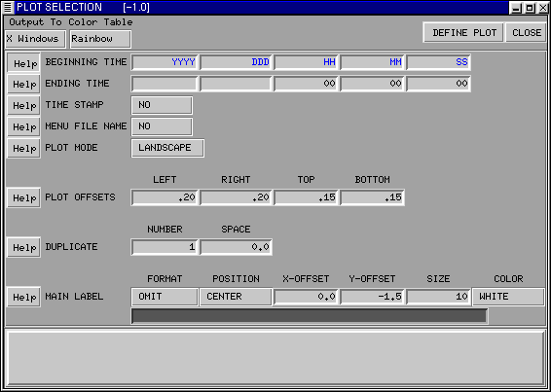Change PLOT MODE from LANDSCAPE

click(167, 148)
